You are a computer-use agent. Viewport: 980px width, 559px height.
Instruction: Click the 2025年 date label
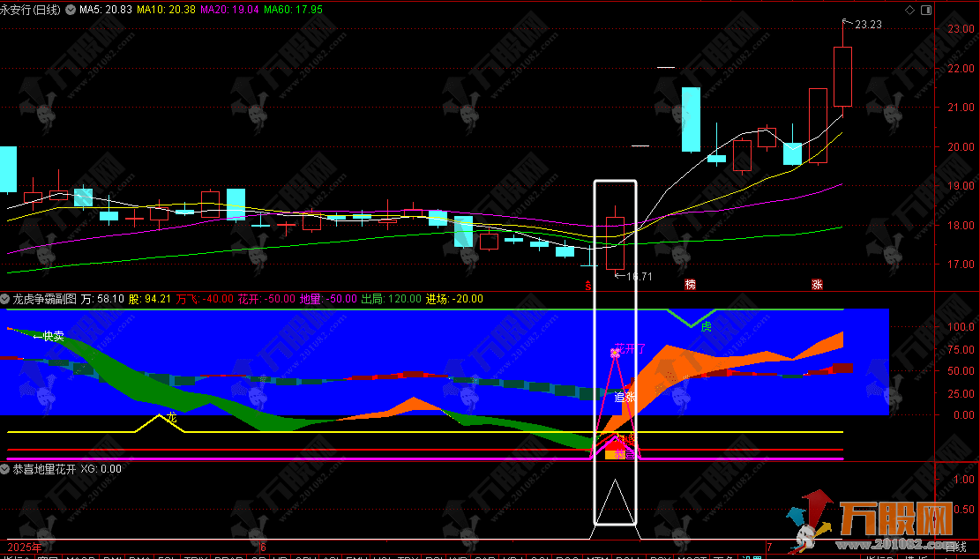click(25, 548)
